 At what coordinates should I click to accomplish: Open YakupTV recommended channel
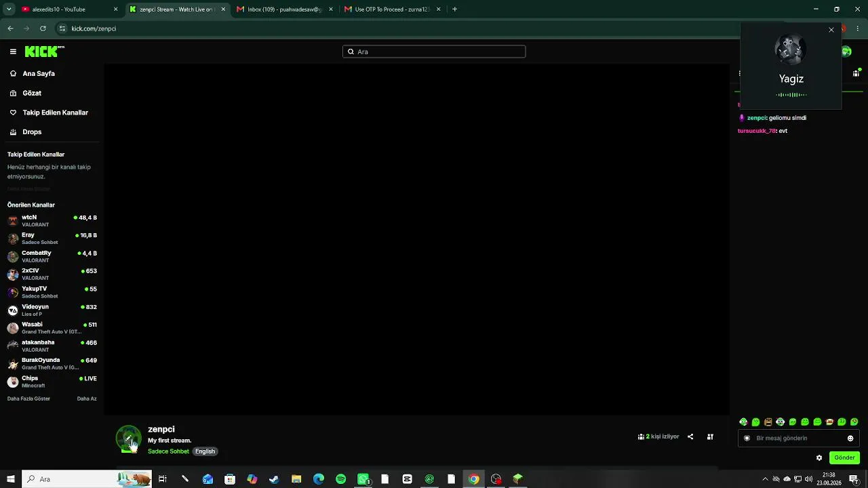[52, 292]
